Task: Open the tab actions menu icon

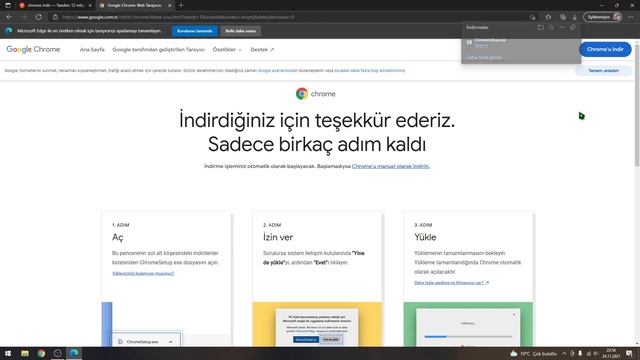Action: pos(8,5)
